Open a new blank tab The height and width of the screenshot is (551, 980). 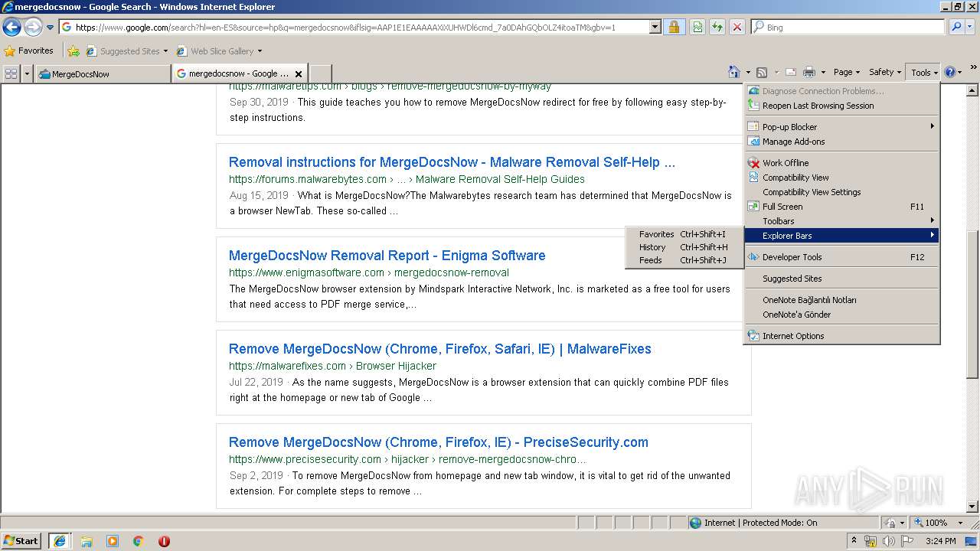(320, 73)
